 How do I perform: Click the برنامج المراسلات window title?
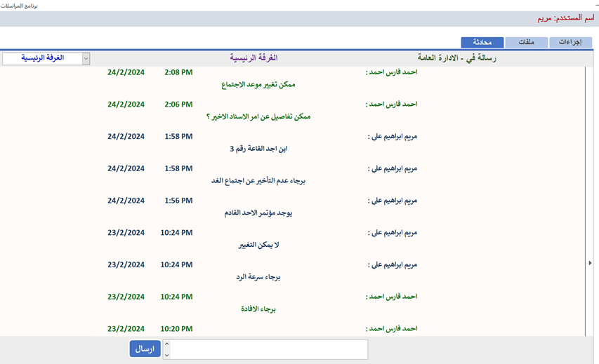[x=19, y=6]
